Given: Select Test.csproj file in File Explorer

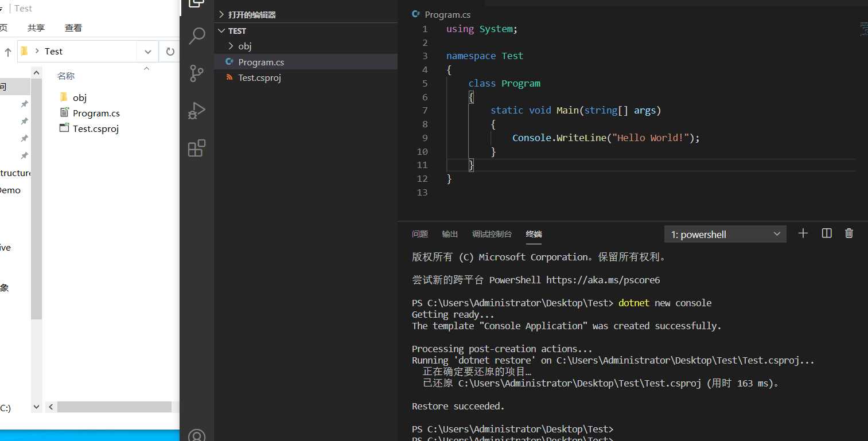Looking at the screenshot, I should point(89,128).
